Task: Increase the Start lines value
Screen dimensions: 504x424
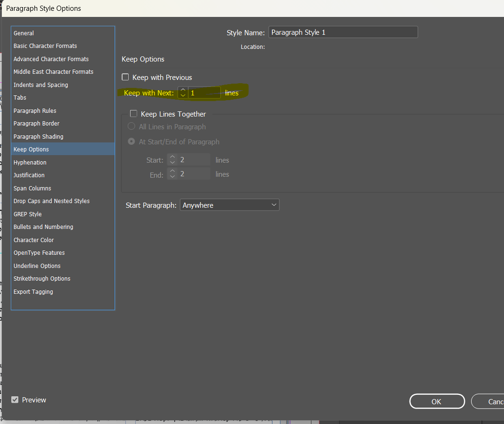Action: 172,157
